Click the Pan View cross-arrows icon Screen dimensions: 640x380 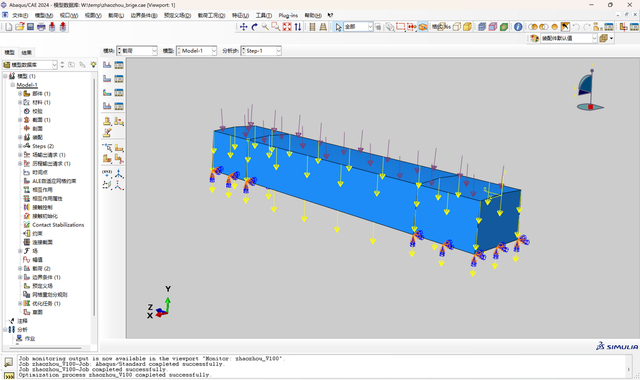(x=244, y=27)
